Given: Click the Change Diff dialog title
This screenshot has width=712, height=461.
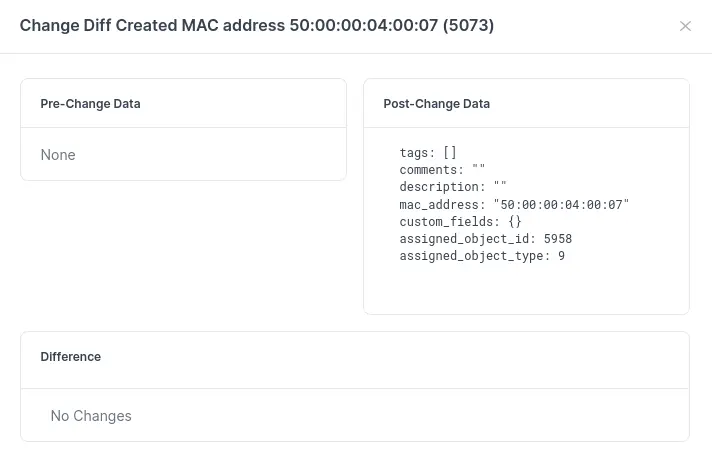Looking at the screenshot, I should (x=256, y=26).
